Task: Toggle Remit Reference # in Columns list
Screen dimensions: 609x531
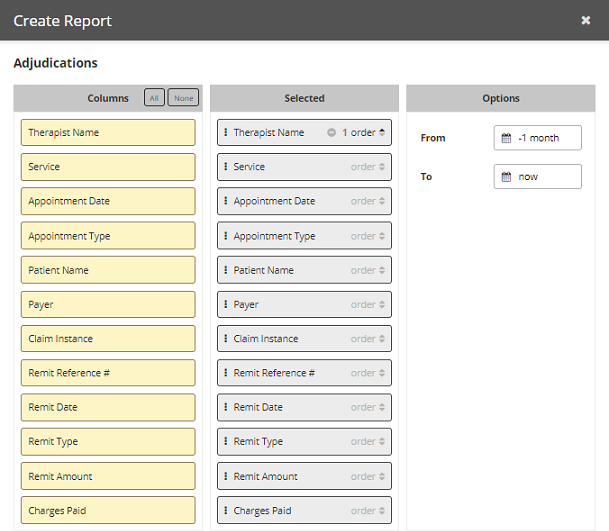Action: pos(108,373)
